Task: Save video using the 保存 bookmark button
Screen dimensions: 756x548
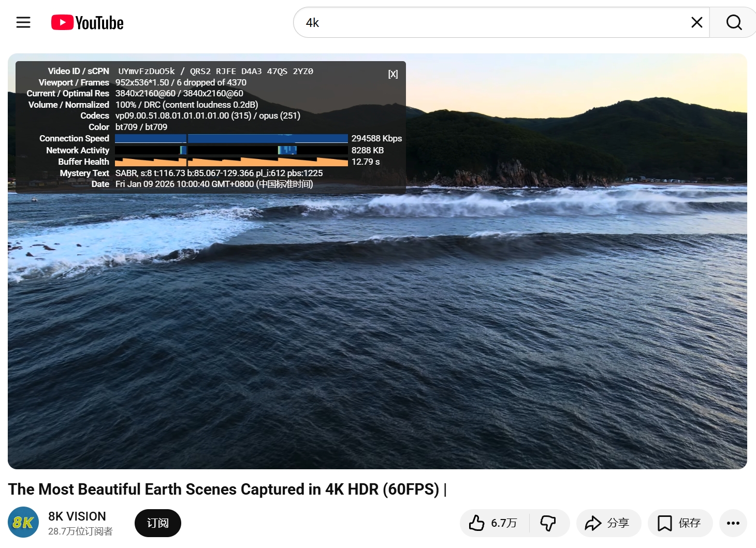Action: 679,523
